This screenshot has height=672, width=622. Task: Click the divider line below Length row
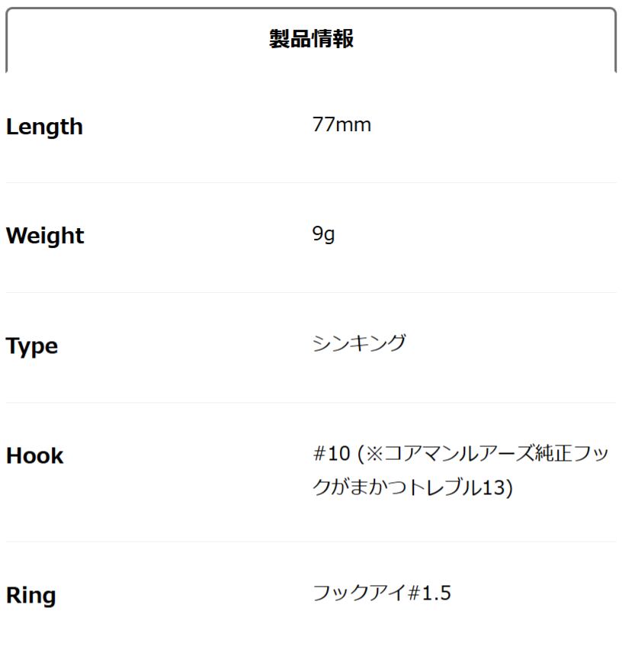[x=311, y=183]
